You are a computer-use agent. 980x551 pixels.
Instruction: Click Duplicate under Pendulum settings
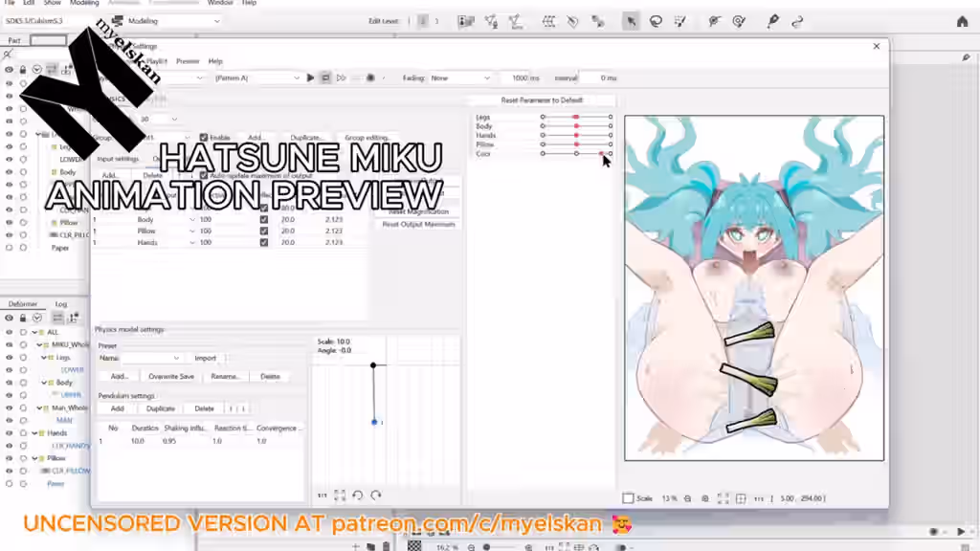[x=161, y=408]
